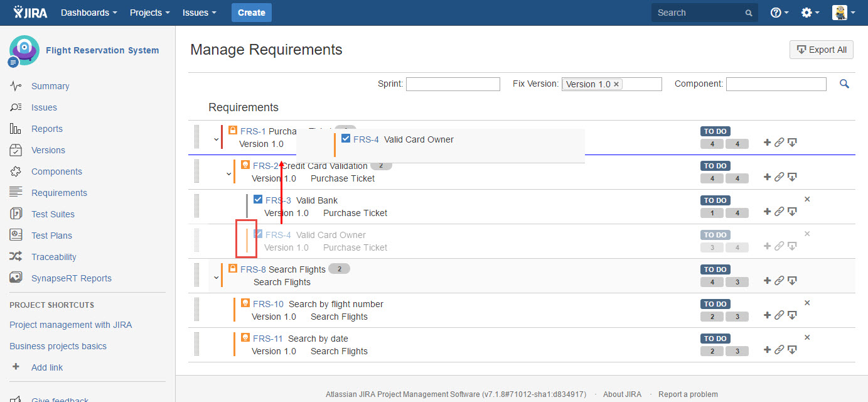Open the settings gear menu
The image size is (868, 402).
810,13
